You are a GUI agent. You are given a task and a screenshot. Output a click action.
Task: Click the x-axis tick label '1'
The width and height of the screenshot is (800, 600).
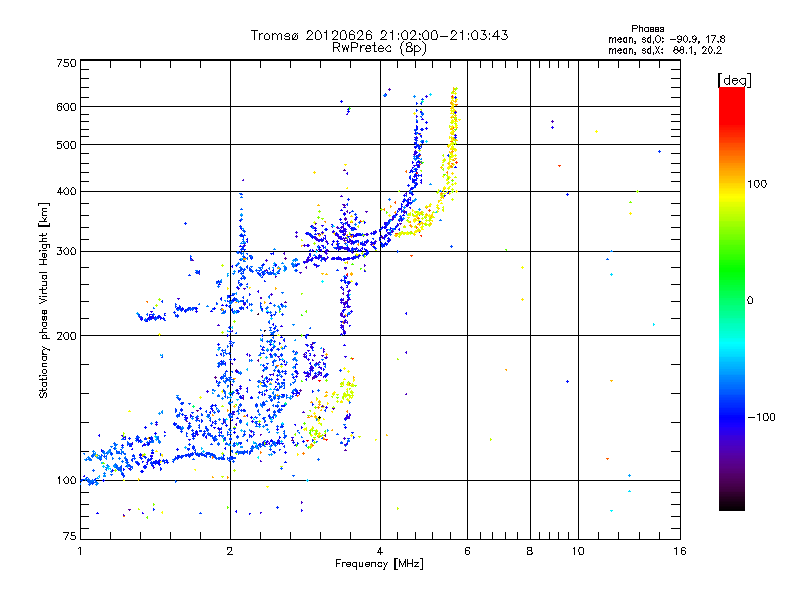[x=80, y=551]
